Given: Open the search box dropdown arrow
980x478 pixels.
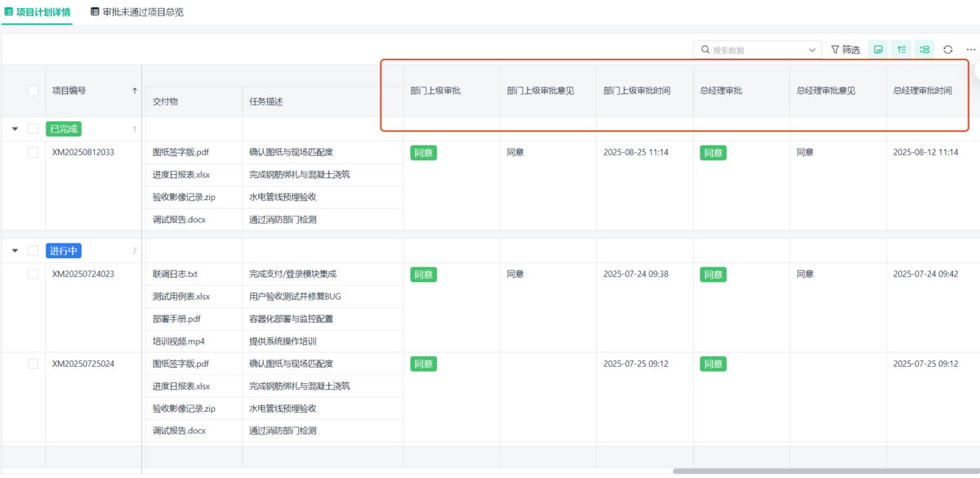Looking at the screenshot, I should tap(813, 50).
